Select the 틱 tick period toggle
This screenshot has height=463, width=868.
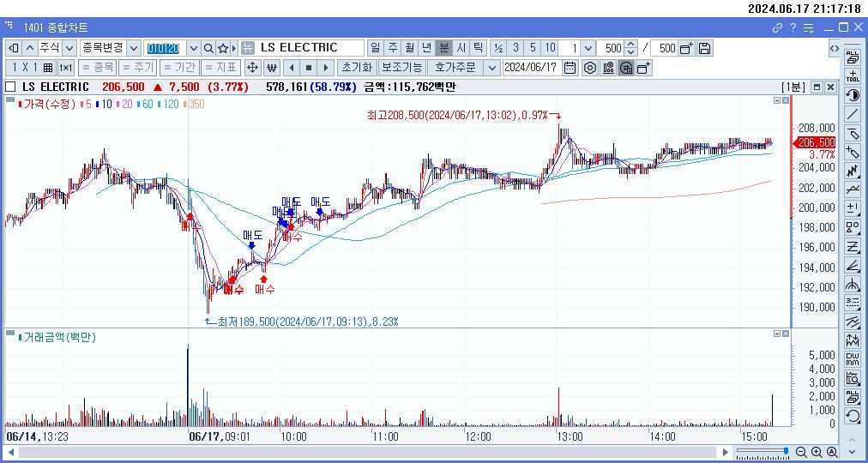click(479, 48)
